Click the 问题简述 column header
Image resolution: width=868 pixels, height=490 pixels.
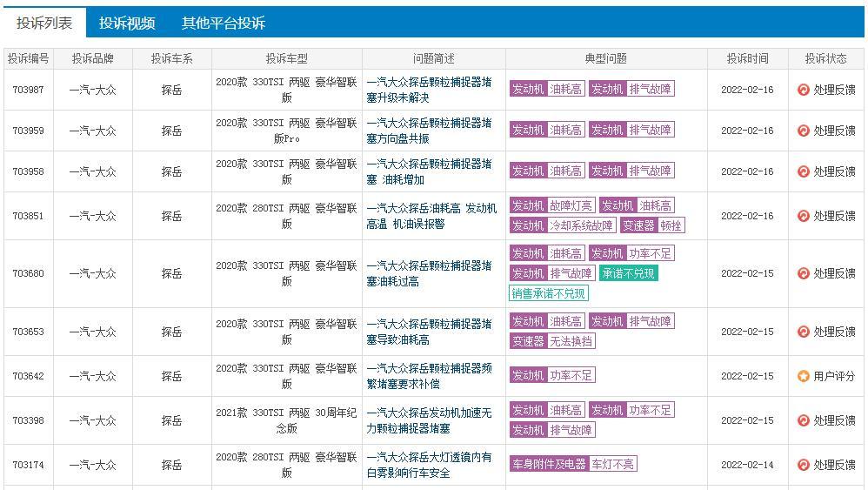(x=434, y=58)
